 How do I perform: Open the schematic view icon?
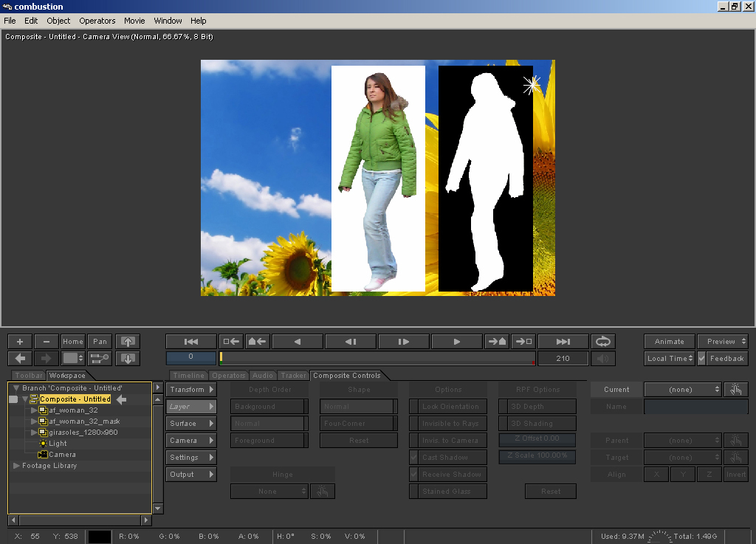coord(100,359)
